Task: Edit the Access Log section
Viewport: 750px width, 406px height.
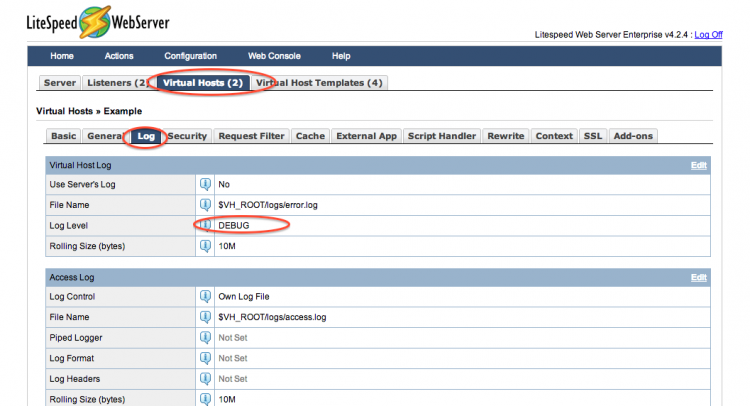Action: pyautogui.click(x=699, y=277)
